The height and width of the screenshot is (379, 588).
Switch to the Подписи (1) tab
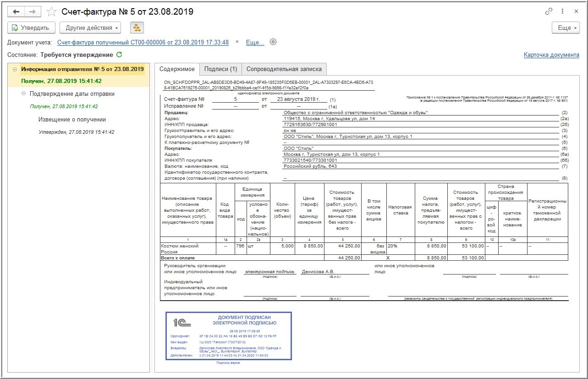click(x=220, y=69)
